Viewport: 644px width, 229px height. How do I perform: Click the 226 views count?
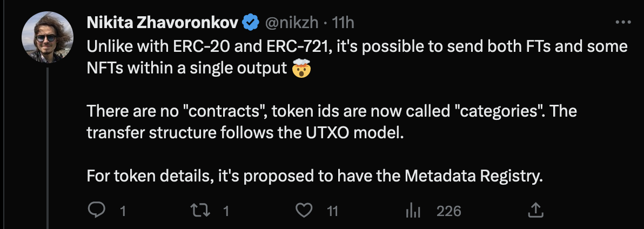(x=448, y=211)
